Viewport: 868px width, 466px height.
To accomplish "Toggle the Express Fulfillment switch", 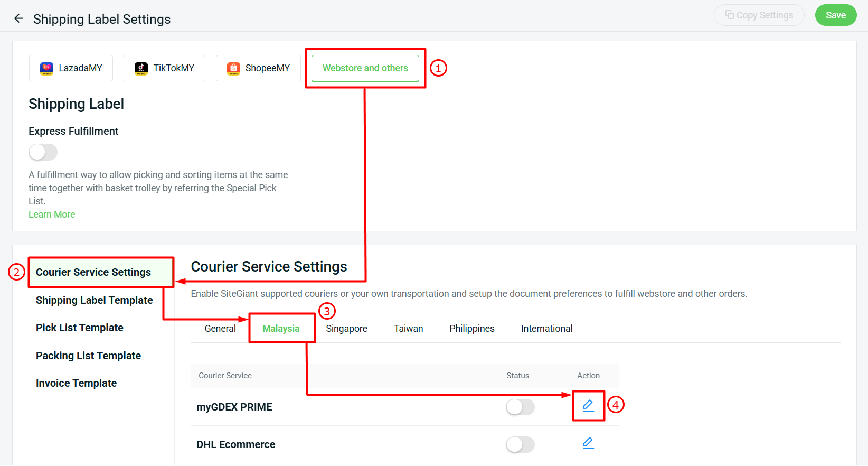I will [43, 152].
